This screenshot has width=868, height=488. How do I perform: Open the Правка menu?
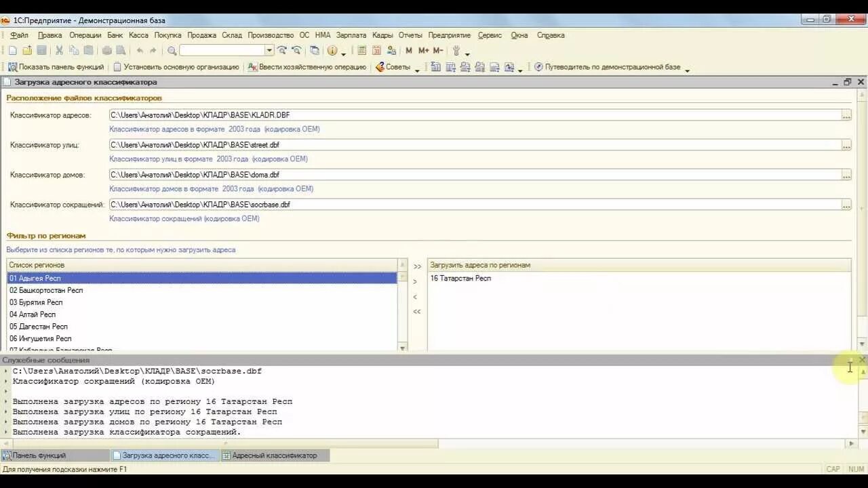50,35
